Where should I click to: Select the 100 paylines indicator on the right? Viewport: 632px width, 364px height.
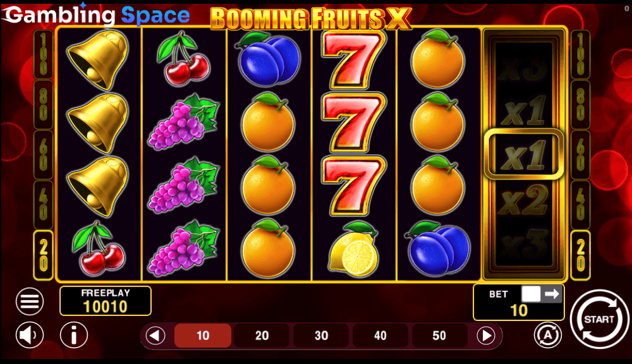point(580,54)
